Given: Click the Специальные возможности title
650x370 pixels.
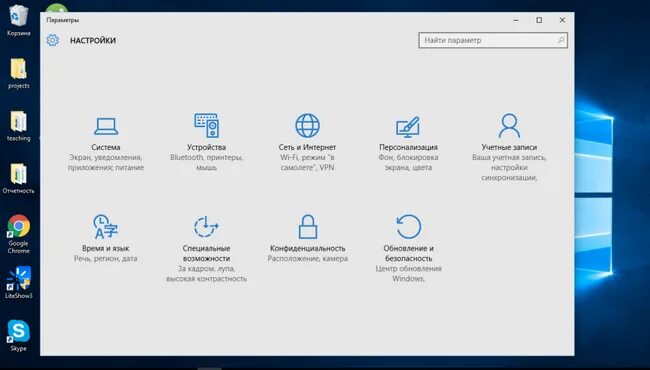Looking at the screenshot, I should tap(206, 253).
